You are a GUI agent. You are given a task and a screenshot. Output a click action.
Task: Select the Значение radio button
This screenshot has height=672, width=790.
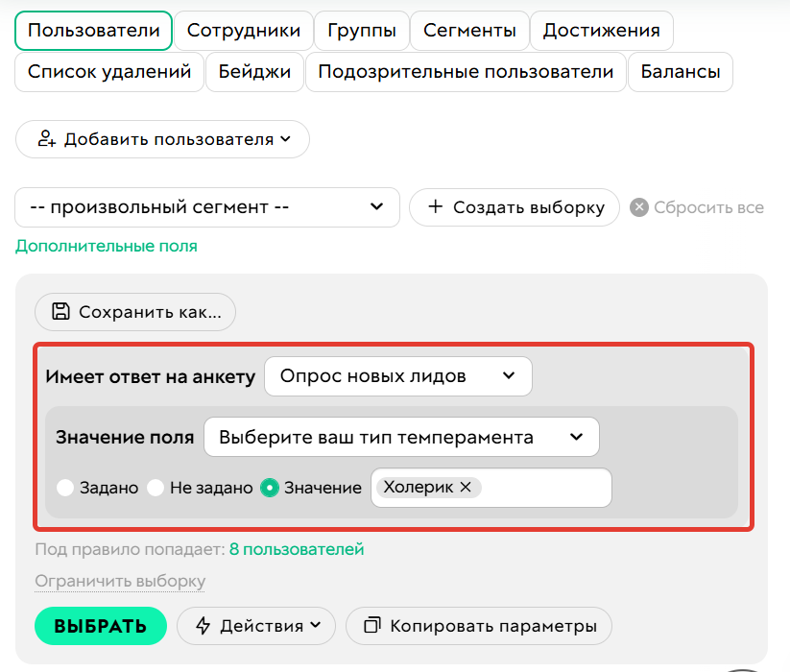click(271, 488)
